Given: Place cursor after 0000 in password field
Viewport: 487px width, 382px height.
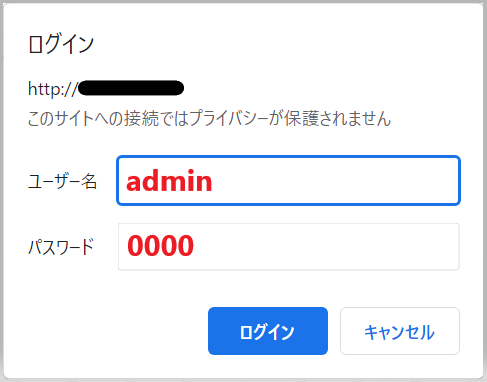Looking at the screenshot, I should pyautogui.click(x=196, y=246).
